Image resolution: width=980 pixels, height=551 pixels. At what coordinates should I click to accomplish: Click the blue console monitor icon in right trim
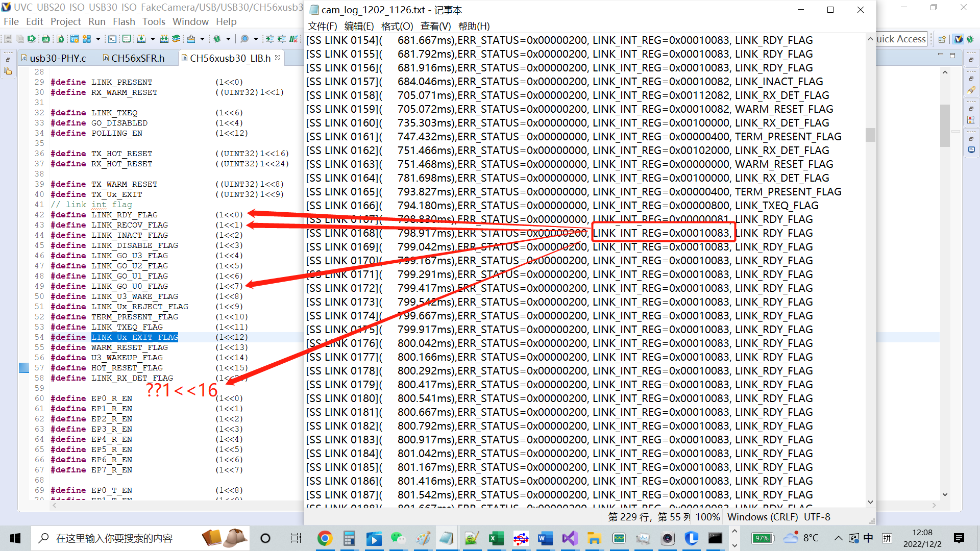(x=971, y=150)
